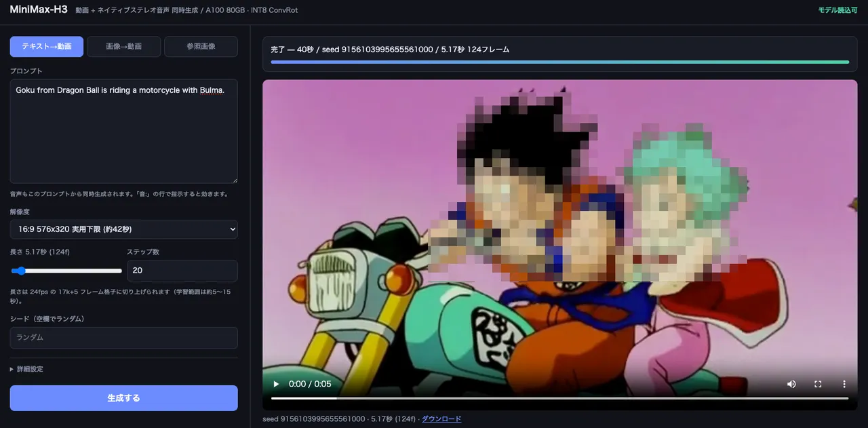Click the モデル読込可 status text
This screenshot has height=428, width=868.
click(837, 10)
